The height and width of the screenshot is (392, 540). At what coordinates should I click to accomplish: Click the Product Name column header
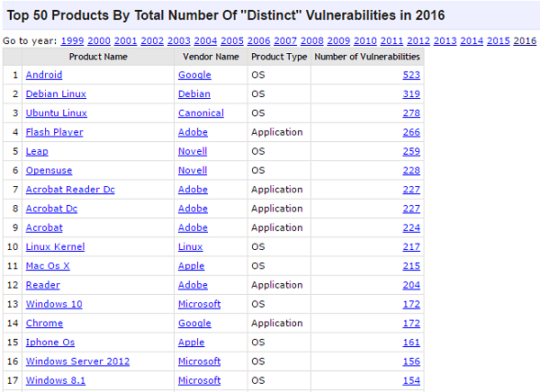98,57
